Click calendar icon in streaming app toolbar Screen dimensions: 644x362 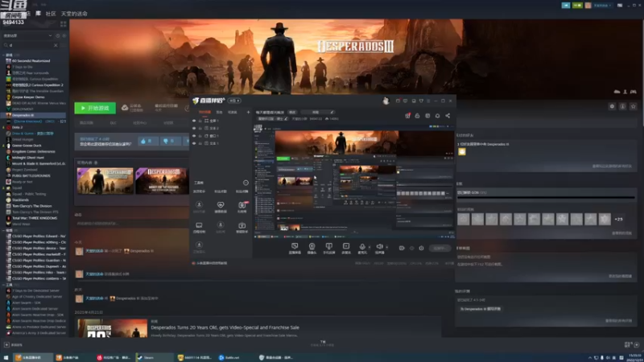point(427,116)
